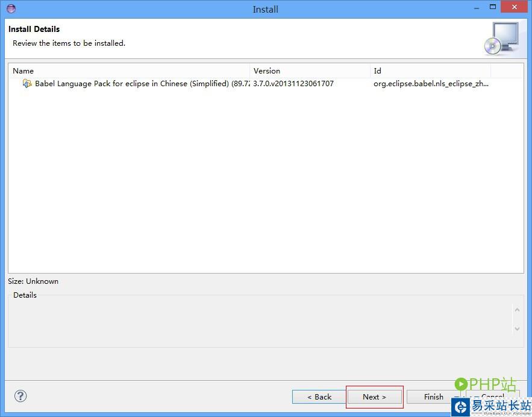
Task: Click the Finish button
Action: tap(433, 397)
